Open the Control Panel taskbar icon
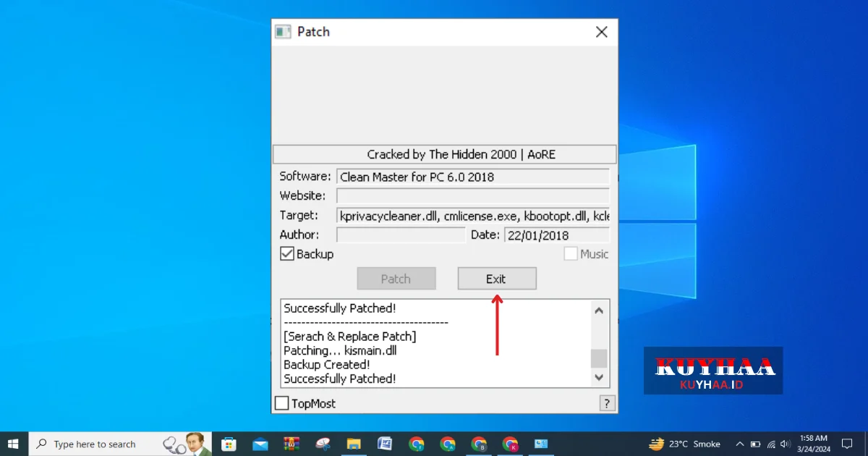Image resolution: width=868 pixels, height=456 pixels. coord(541,444)
